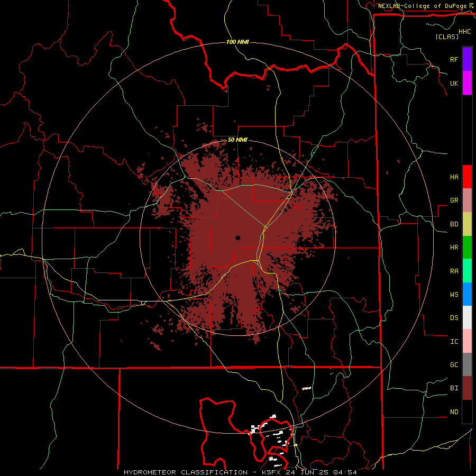The width and height of the screenshot is (476, 476).
Task: Click the BI legend label
Action: click(x=454, y=388)
